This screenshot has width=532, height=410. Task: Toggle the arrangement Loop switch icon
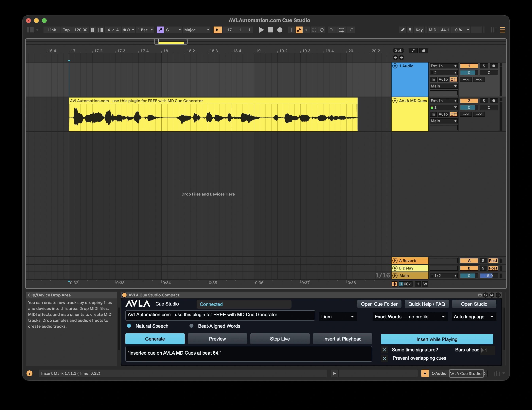[x=342, y=30]
